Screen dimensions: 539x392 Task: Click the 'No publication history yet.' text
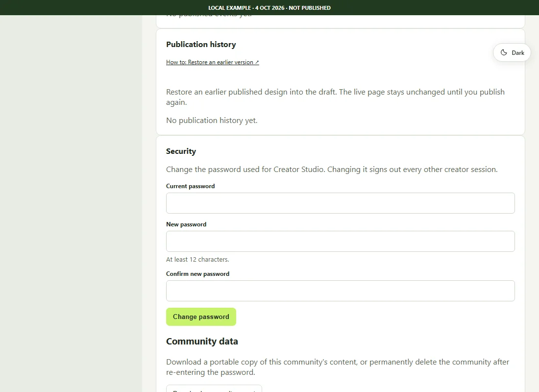(212, 121)
